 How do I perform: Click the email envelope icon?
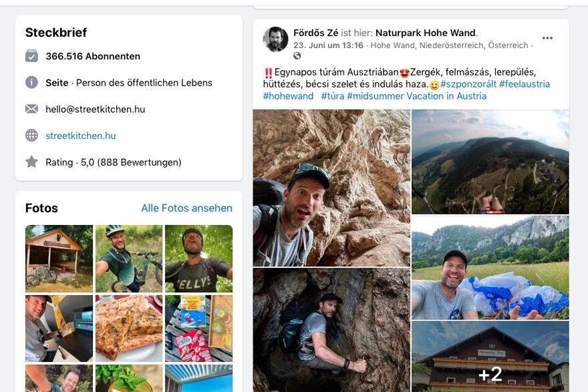tap(31, 109)
